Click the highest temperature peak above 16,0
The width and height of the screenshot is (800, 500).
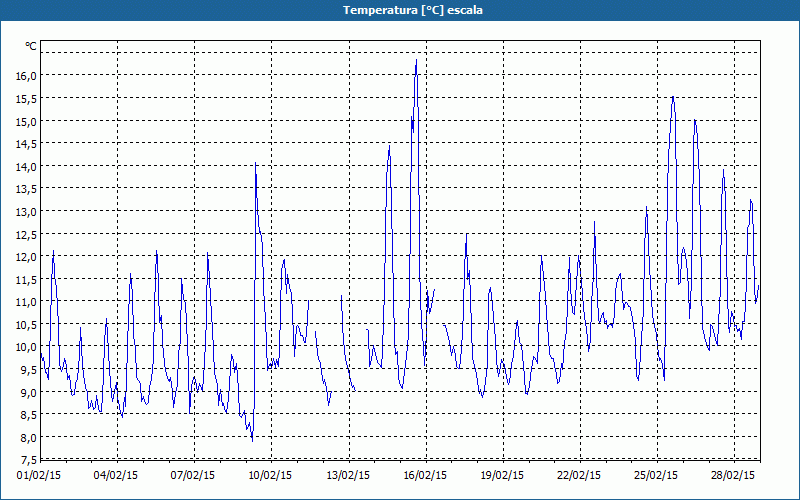click(x=416, y=61)
